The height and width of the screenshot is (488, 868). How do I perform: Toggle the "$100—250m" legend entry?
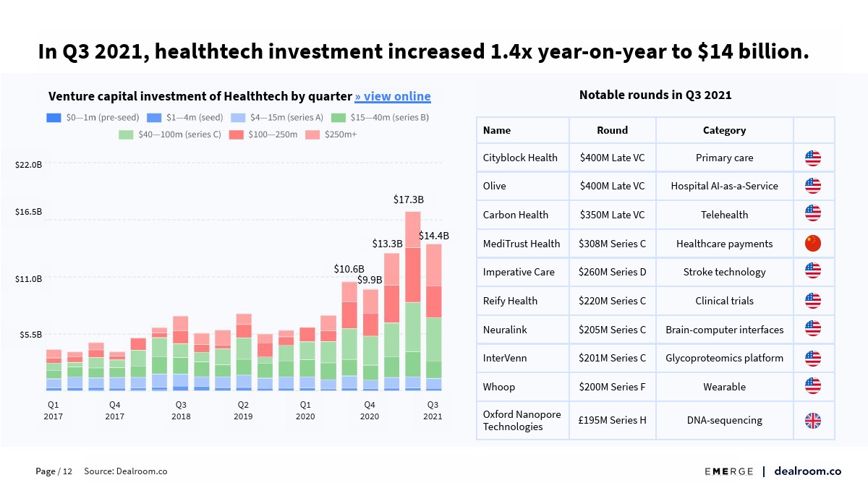(x=263, y=134)
